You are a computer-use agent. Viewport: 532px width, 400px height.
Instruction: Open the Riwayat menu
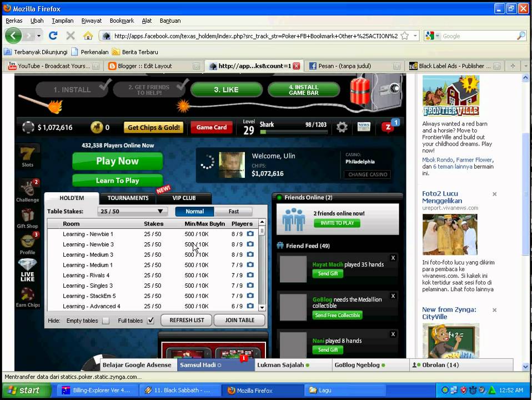(x=91, y=21)
